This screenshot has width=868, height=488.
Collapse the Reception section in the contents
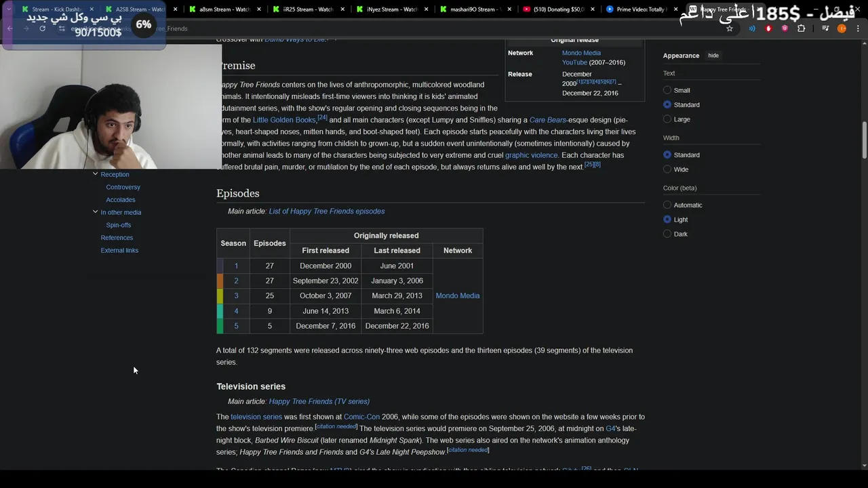tap(95, 174)
